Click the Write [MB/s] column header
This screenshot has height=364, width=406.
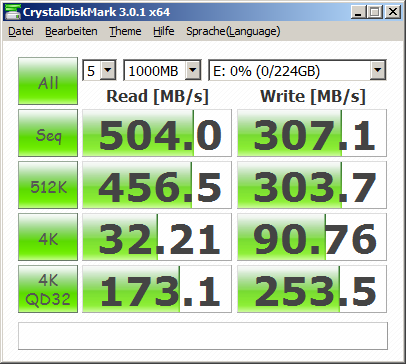[313, 97]
